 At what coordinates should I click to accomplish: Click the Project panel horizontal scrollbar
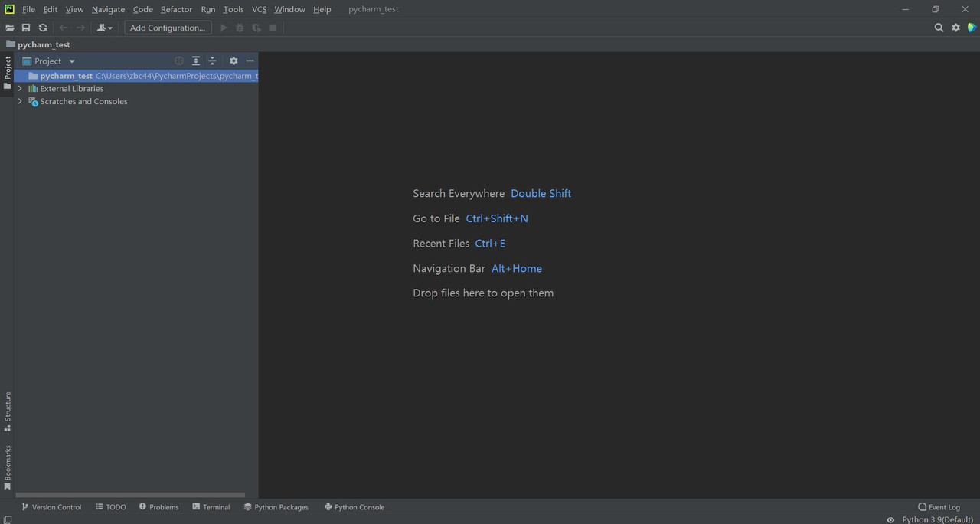click(130, 495)
